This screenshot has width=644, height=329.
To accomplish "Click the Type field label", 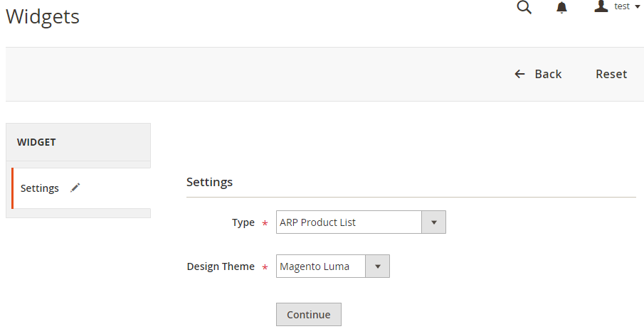I will [243, 222].
